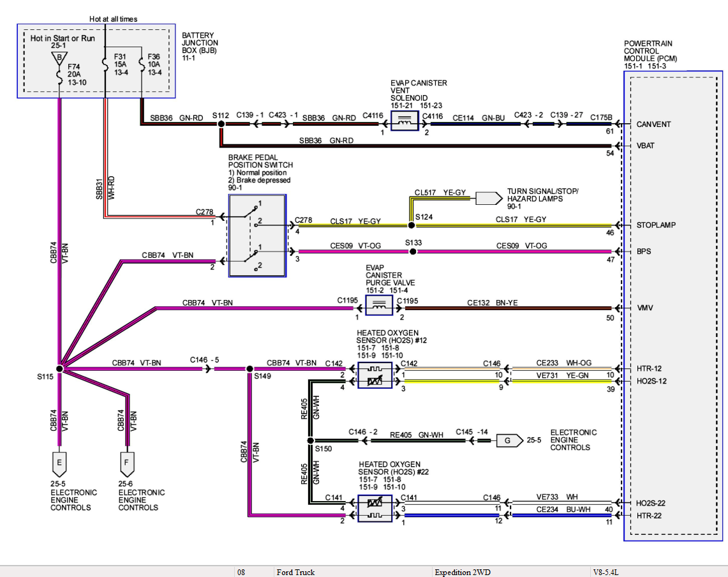Click 'Ford Truck' in the status bar

[x=296, y=573]
